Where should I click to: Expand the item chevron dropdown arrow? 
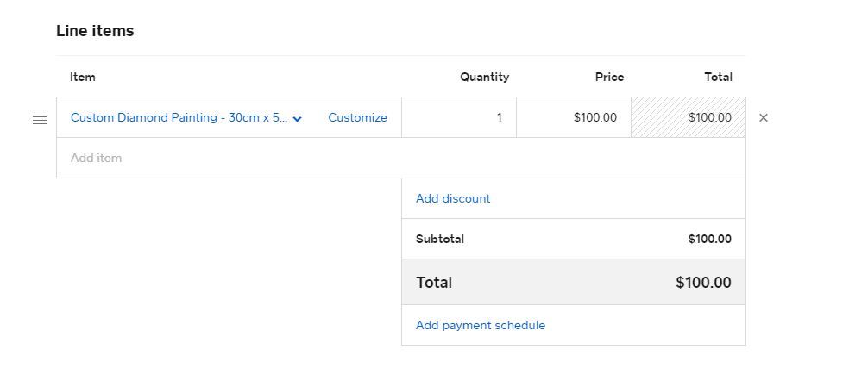click(297, 119)
